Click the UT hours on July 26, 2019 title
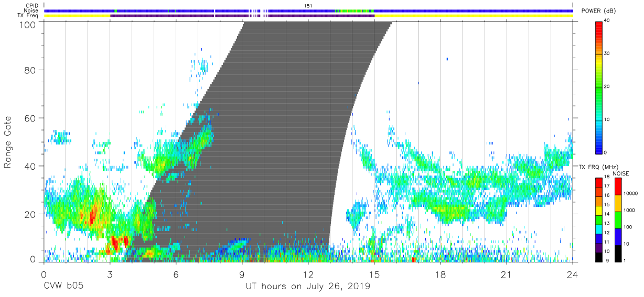The width and height of the screenshot is (644, 297). point(308,287)
